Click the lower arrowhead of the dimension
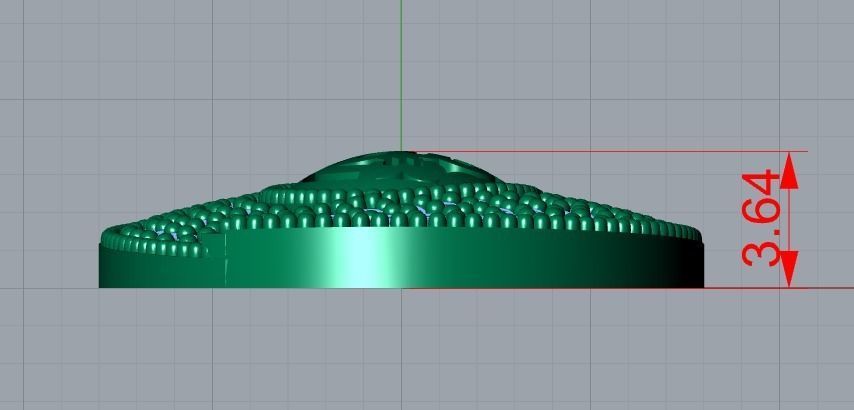The image size is (854, 410). pyautogui.click(x=789, y=269)
